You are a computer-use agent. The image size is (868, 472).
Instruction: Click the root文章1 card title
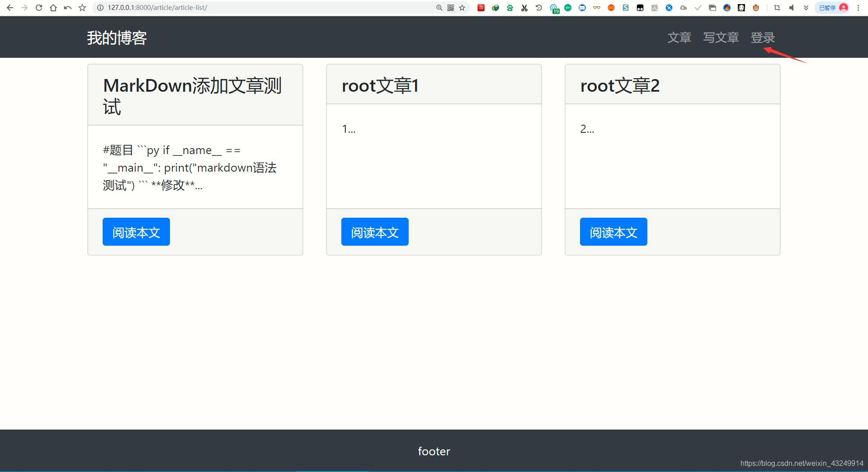pyautogui.click(x=380, y=85)
